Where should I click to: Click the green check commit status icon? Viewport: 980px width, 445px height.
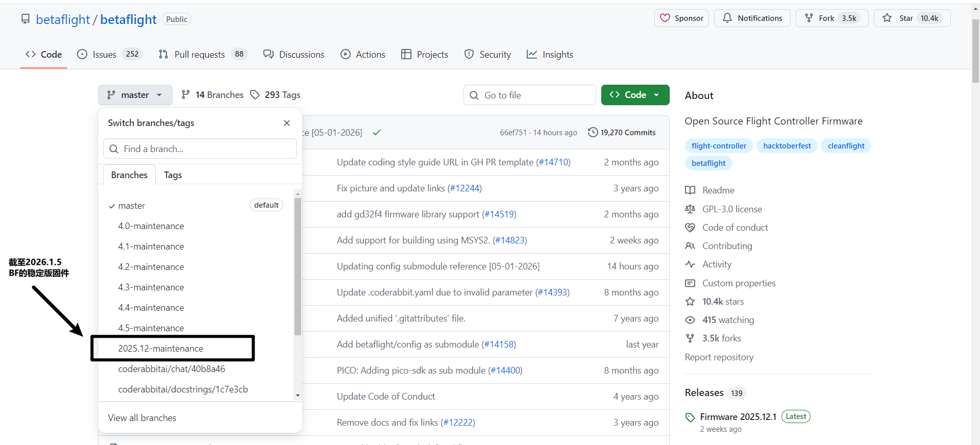point(377,133)
